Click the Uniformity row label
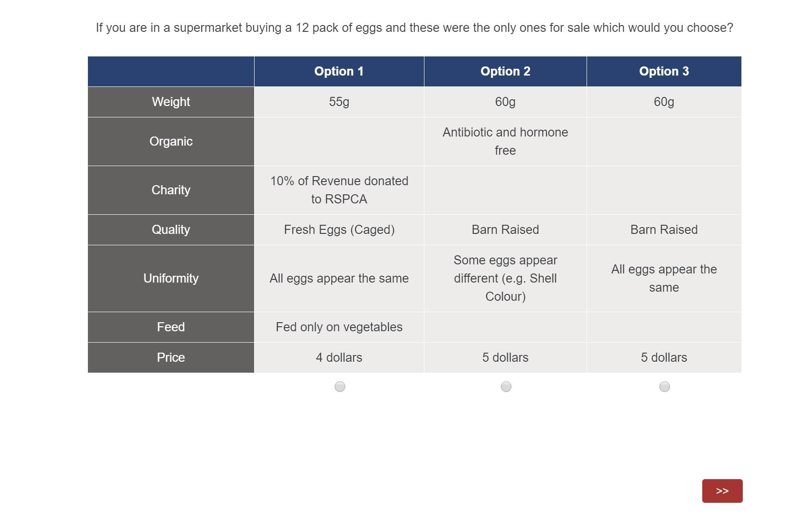The image size is (812, 516). (171, 278)
